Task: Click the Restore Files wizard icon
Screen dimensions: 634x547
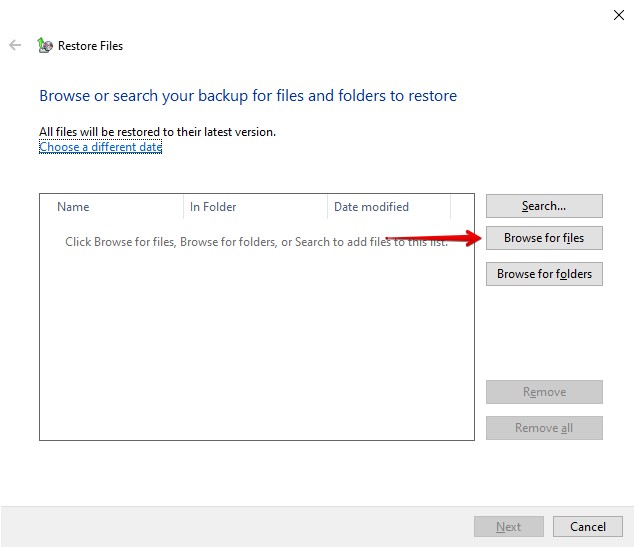Action: [x=44, y=45]
